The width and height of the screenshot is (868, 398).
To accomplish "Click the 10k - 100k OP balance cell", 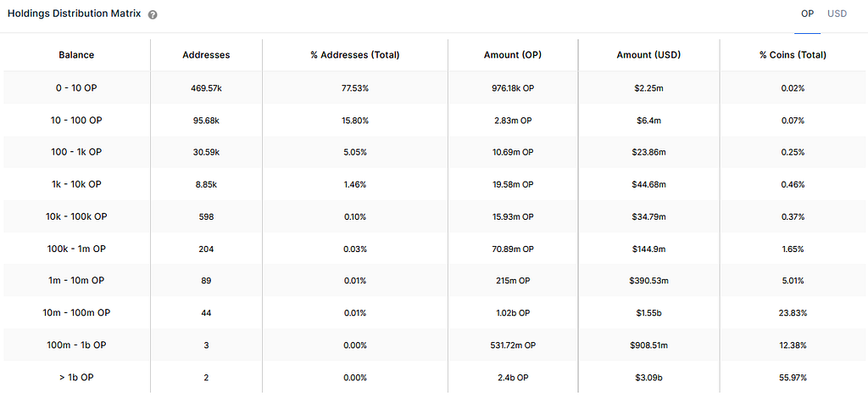I will pos(76,216).
